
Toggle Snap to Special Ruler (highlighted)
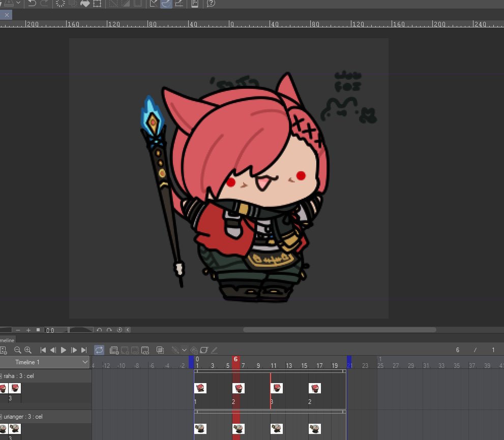[166, 3]
